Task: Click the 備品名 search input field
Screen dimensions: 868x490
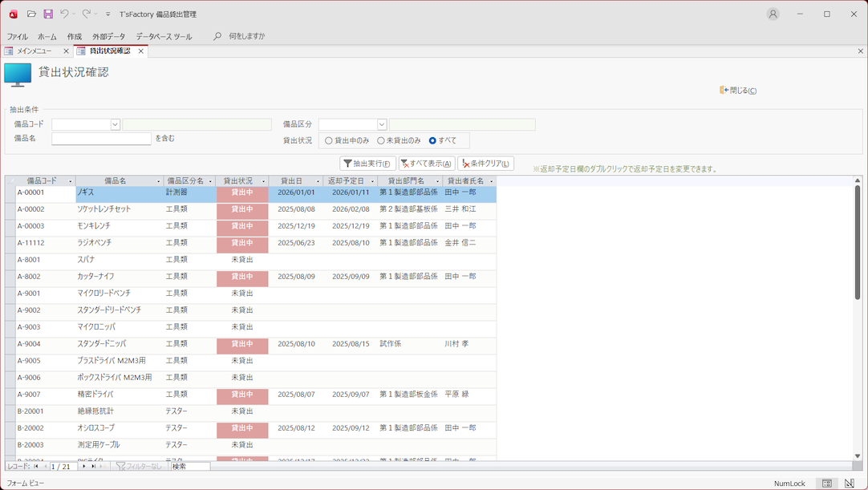Action: click(x=101, y=139)
